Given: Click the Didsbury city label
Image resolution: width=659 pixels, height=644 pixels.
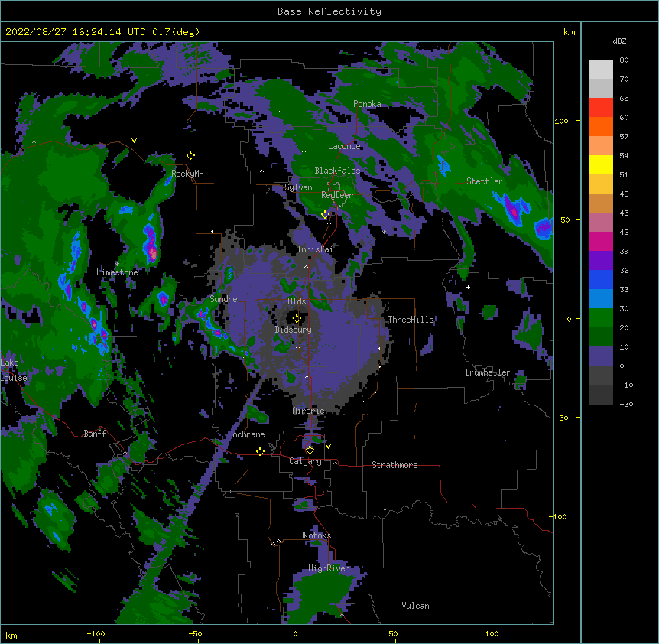Looking at the screenshot, I should click(294, 330).
